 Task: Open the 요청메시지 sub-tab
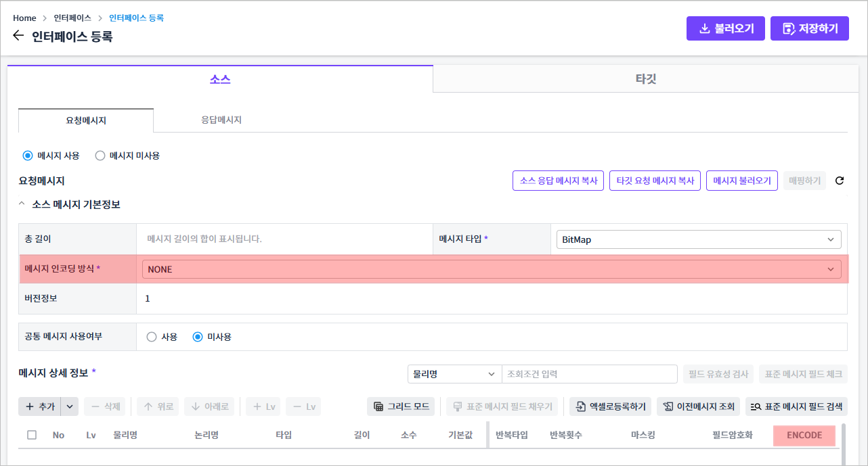pos(86,120)
